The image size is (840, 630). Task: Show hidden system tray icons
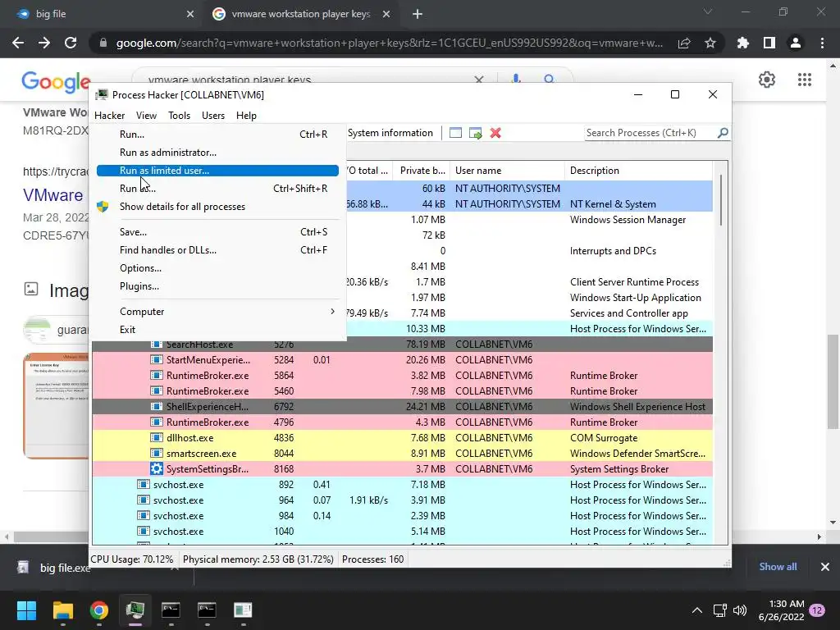pos(697,610)
